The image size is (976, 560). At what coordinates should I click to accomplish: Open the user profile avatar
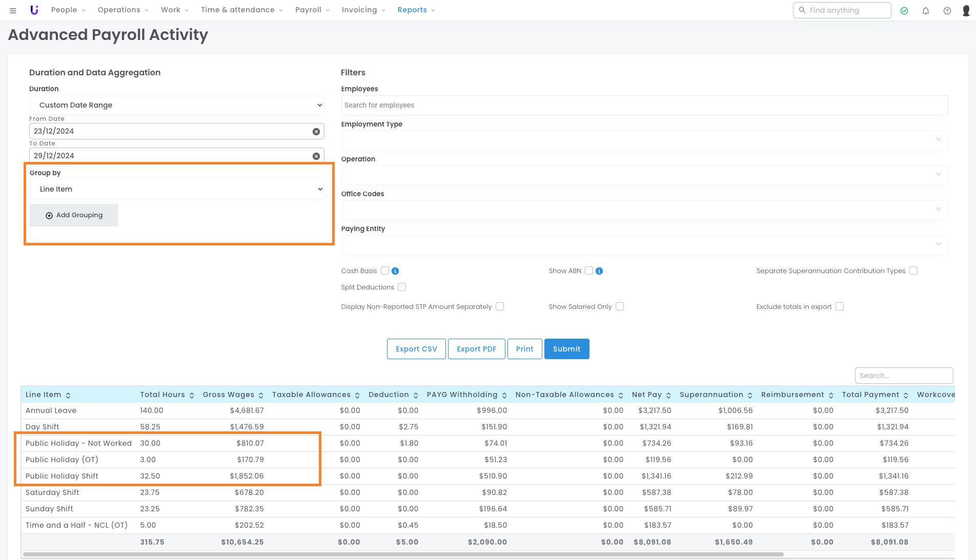click(966, 11)
